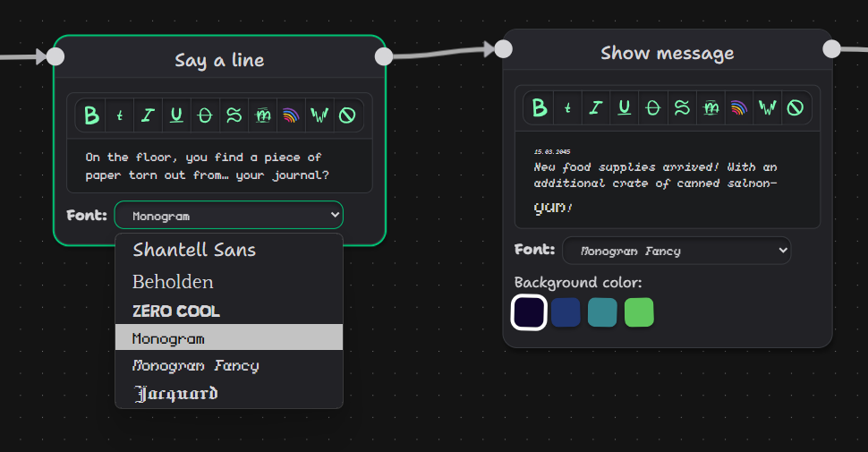This screenshot has height=452, width=868.
Task: Pick the Jacquard font option
Action: pyautogui.click(x=175, y=394)
